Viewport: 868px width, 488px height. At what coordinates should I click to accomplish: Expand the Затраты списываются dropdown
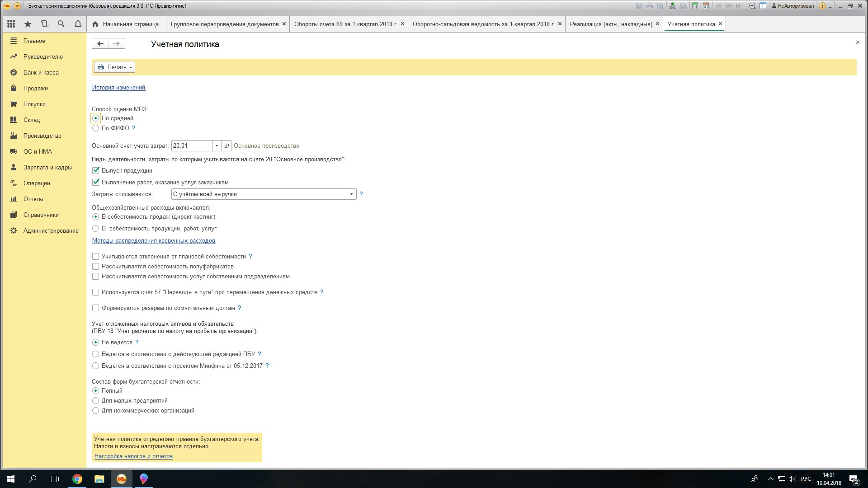point(351,194)
